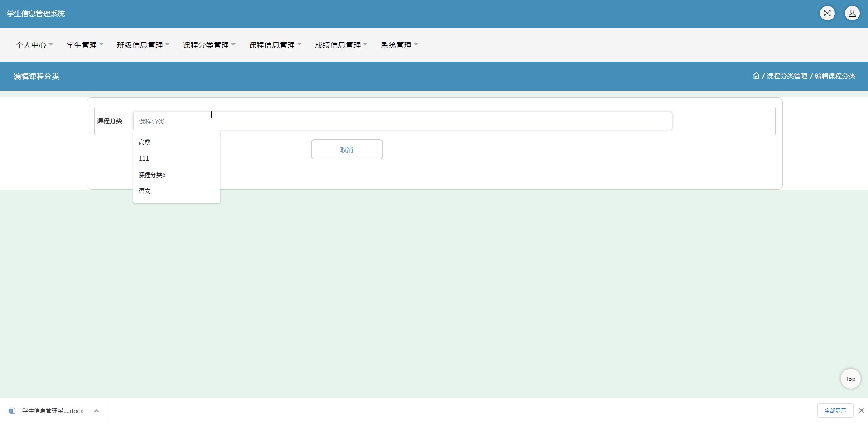This screenshot has height=423, width=868.
Task: Expand the 学生管理 menu
Action: pyautogui.click(x=85, y=45)
